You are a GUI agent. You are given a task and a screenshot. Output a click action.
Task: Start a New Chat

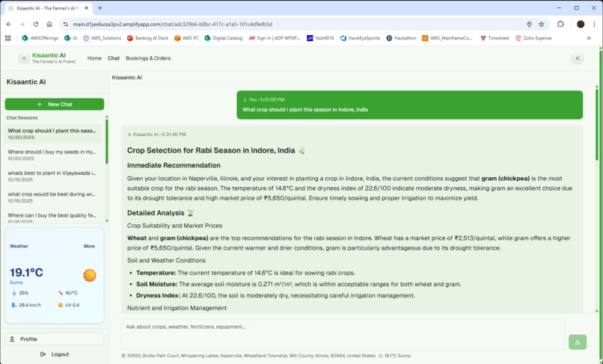coord(54,104)
